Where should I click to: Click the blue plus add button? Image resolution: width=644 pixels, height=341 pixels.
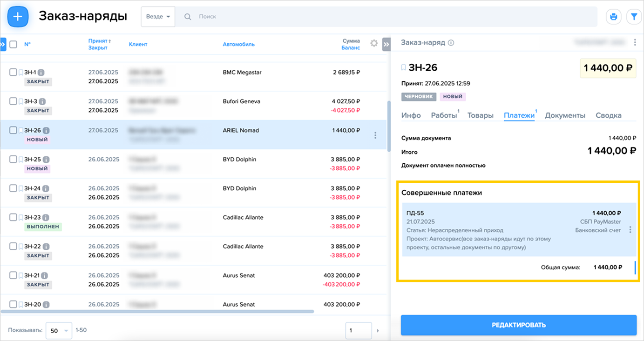[x=18, y=17]
